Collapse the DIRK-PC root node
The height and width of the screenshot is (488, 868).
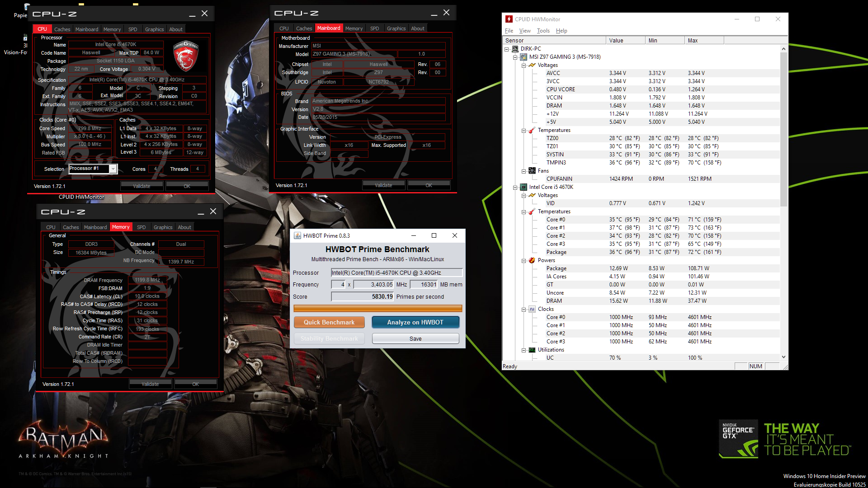(x=507, y=49)
